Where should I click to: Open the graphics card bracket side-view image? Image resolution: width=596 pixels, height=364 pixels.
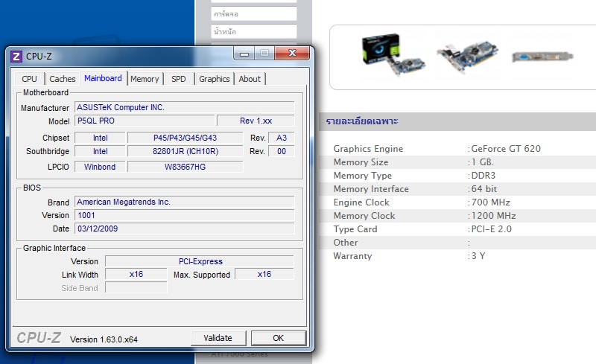[542, 57]
